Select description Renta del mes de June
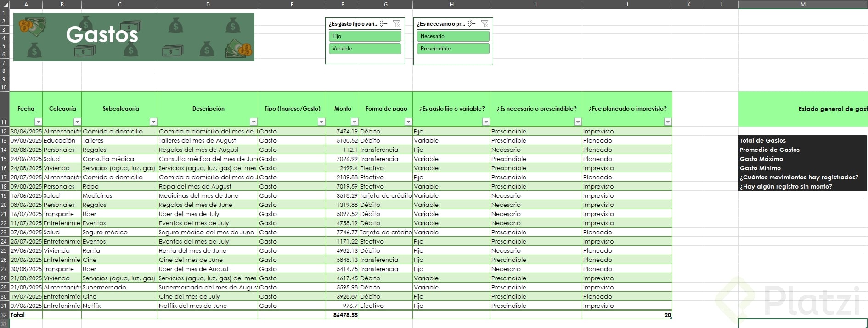The height and width of the screenshot is (328, 868). [208, 250]
